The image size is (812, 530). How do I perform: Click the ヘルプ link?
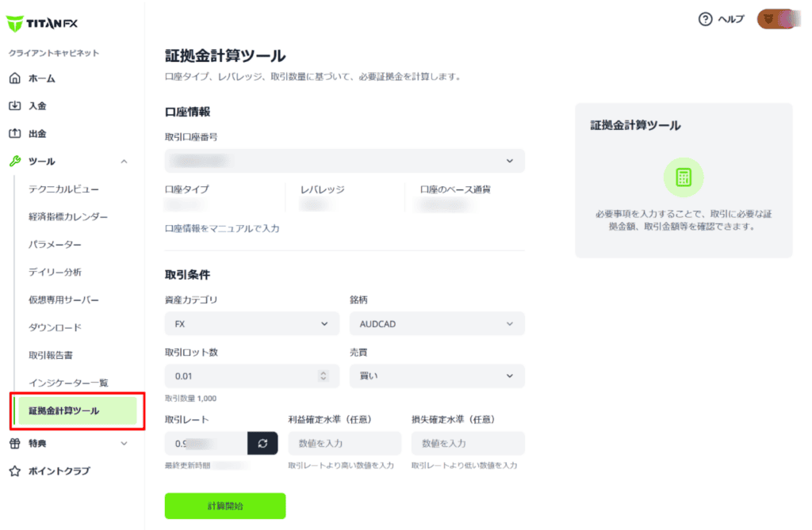coord(730,19)
